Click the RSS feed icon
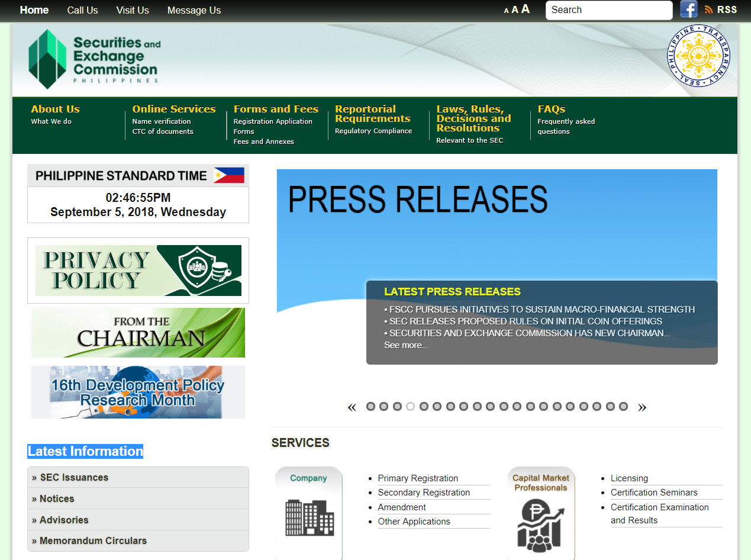Image resolution: width=751 pixels, height=560 pixels. tap(708, 10)
